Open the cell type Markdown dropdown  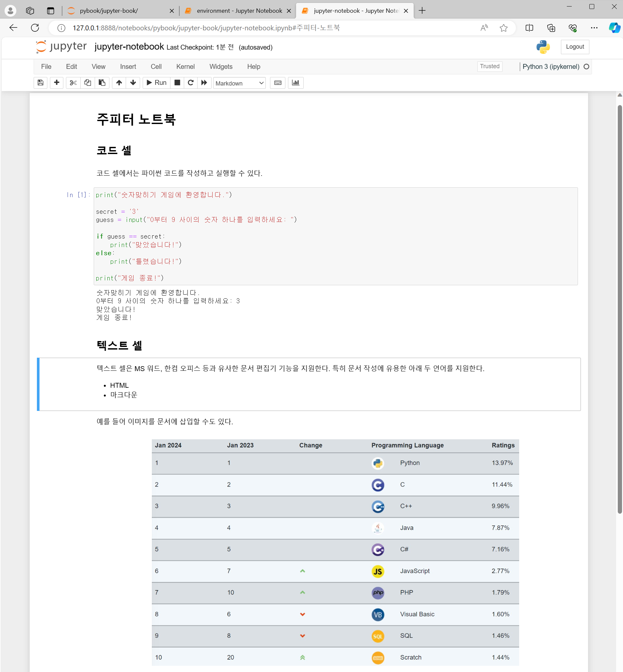click(x=239, y=83)
